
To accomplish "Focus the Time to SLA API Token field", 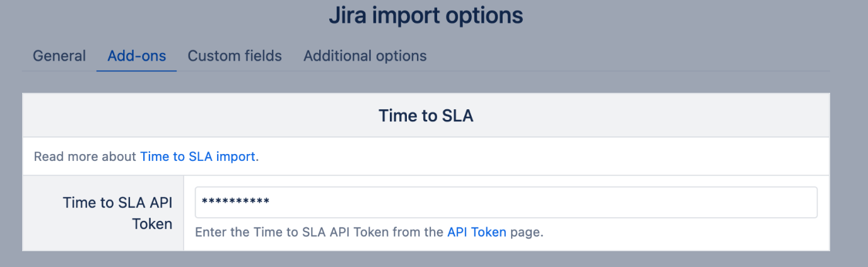I will coord(506,202).
